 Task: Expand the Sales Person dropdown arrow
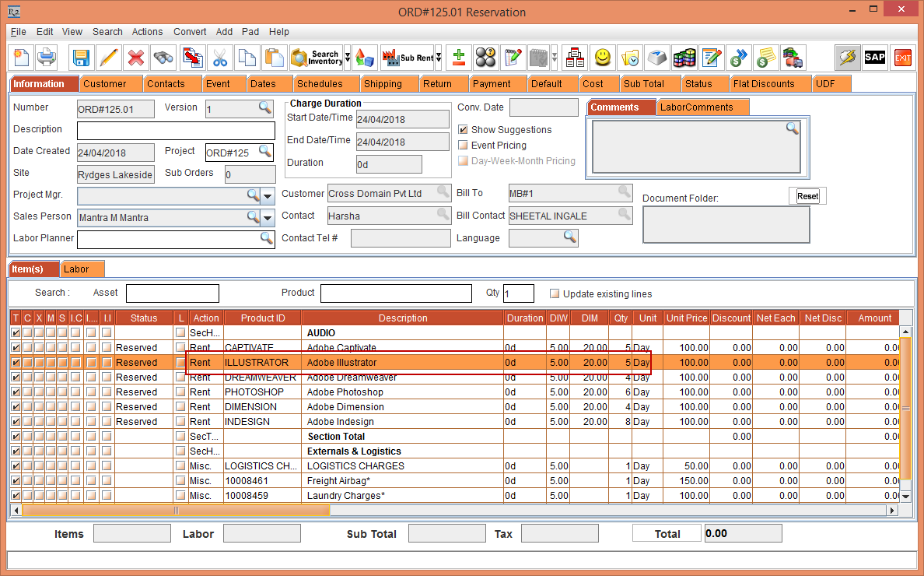(x=268, y=217)
